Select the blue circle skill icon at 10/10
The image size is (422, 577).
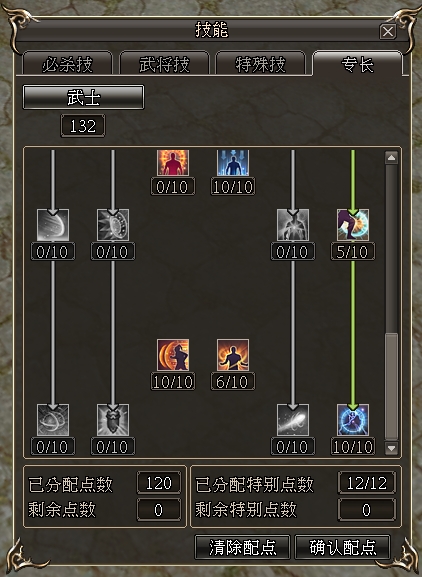point(353,420)
